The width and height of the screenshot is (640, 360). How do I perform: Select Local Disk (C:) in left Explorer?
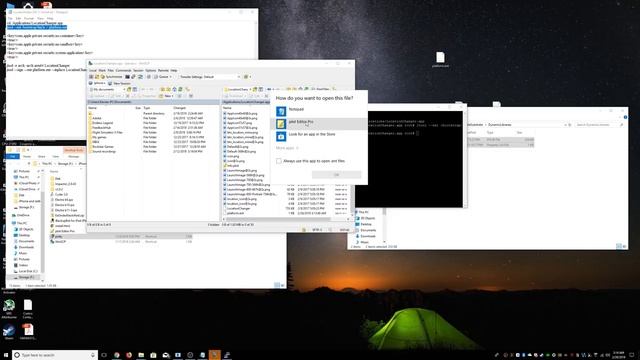pyautogui.click(x=25, y=271)
